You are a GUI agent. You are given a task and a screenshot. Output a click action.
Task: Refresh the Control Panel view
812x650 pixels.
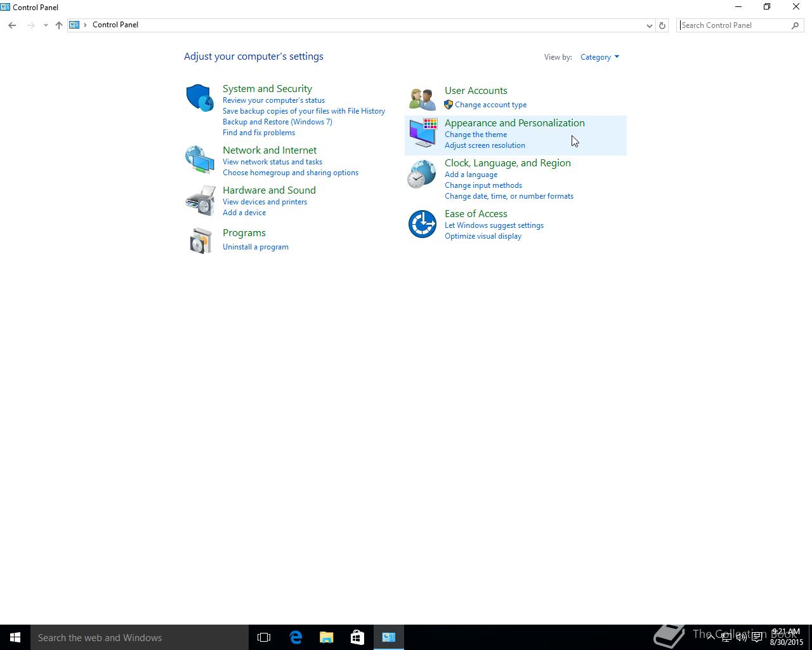[x=662, y=25]
